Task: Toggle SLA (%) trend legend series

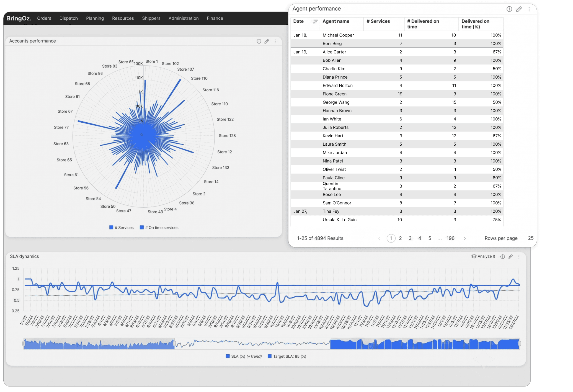Action: (244, 356)
